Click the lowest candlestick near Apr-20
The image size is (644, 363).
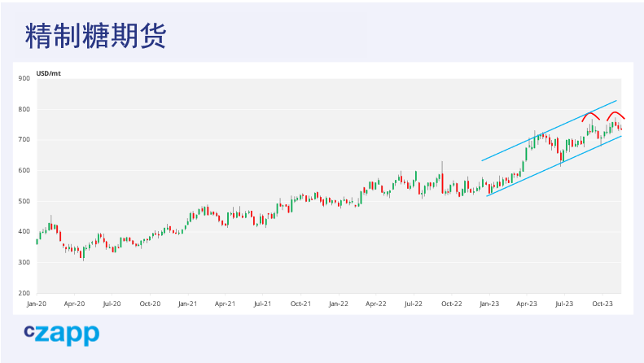[x=81, y=255]
